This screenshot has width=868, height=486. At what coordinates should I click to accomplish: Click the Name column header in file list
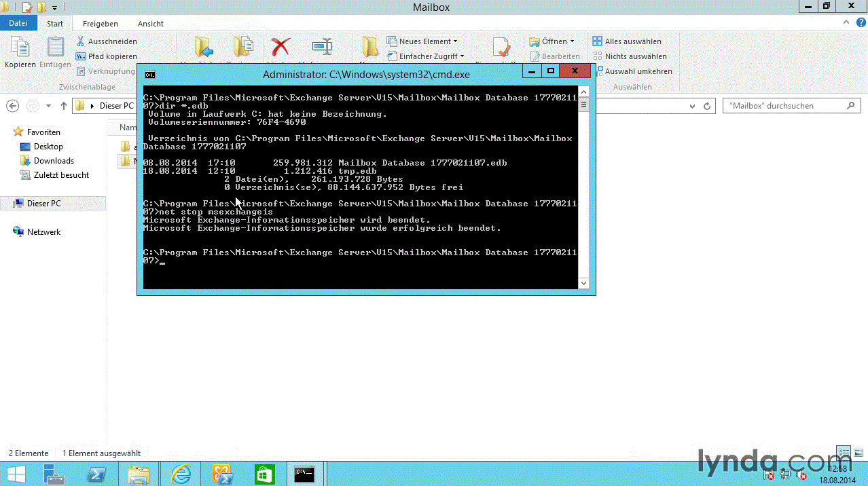(128, 128)
